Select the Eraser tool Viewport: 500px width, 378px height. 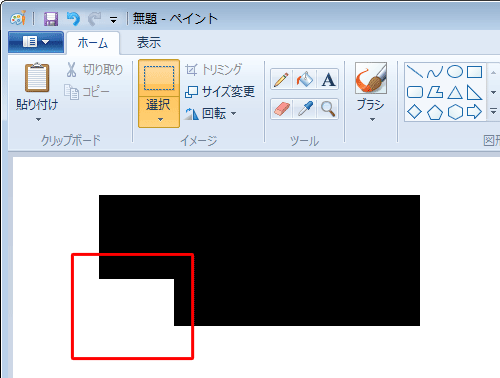pos(282,109)
